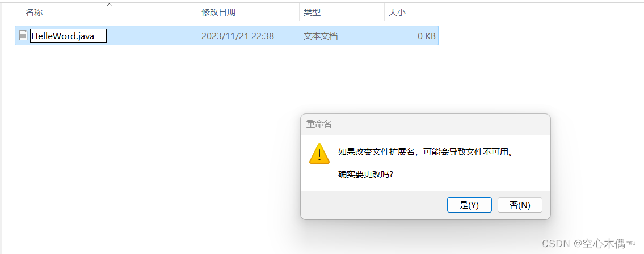Click the text document icon beside HelleWord.java
The height and width of the screenshot is (254, 644).
[x=23, y=35]
